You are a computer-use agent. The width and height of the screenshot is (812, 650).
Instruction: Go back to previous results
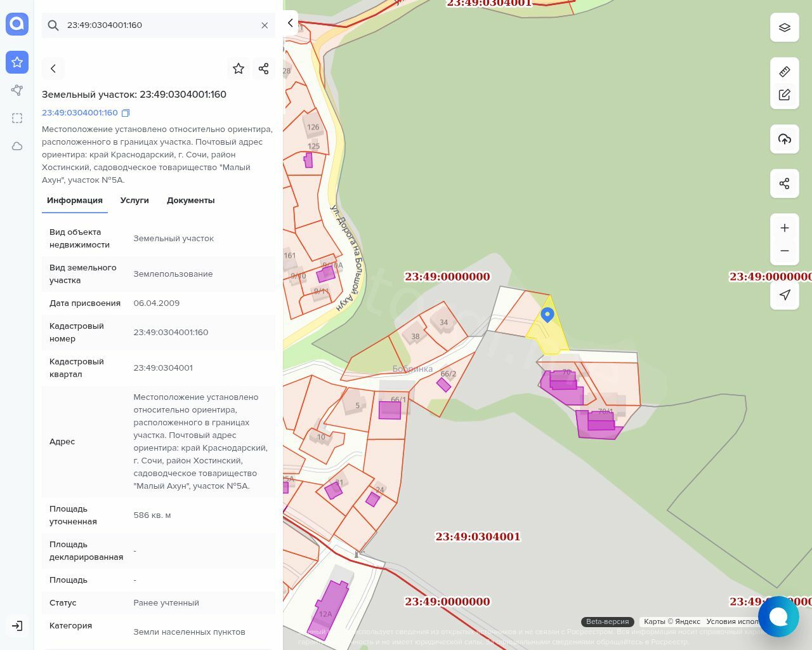click(53, 69)
